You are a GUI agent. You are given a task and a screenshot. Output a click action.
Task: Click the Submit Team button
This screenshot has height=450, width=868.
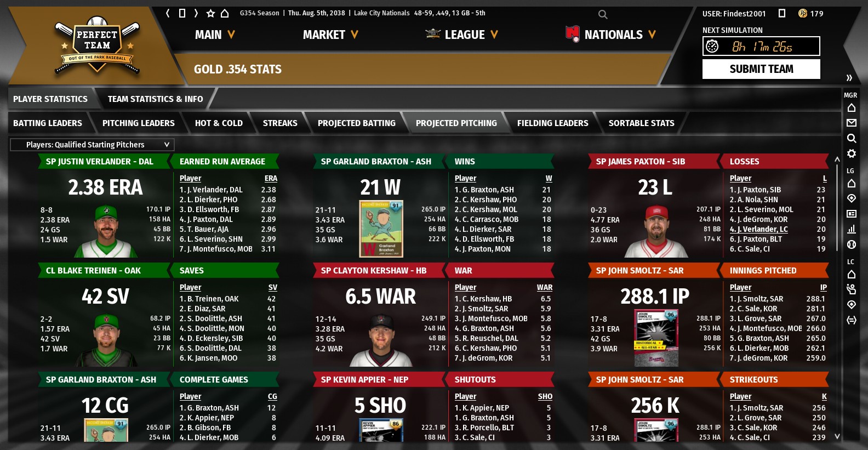[761, 69]
